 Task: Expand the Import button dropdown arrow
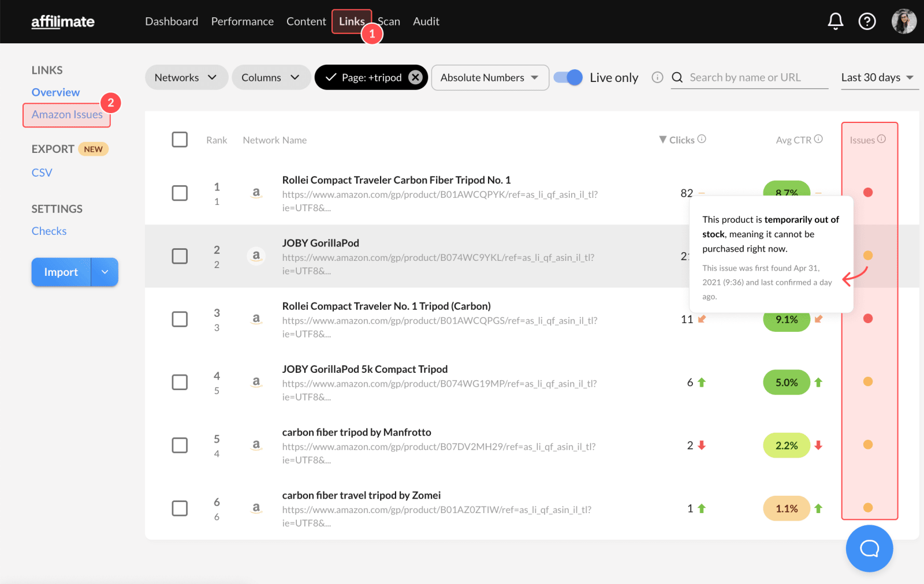105,272
